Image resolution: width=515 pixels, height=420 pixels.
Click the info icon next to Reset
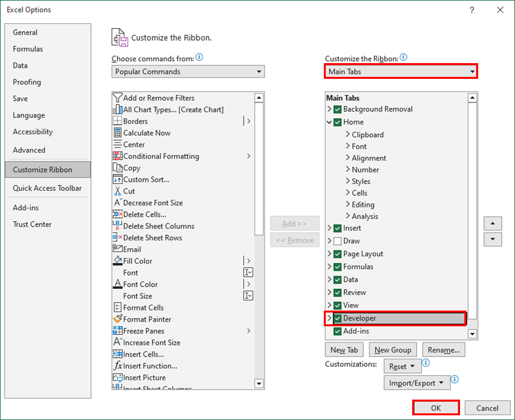tap(426, 363)
